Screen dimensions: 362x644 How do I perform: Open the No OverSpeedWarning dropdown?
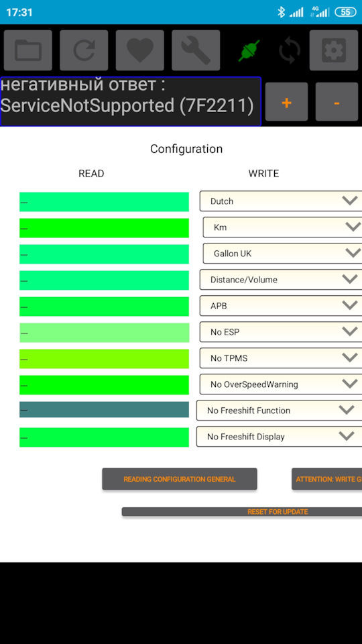point(281,384)
